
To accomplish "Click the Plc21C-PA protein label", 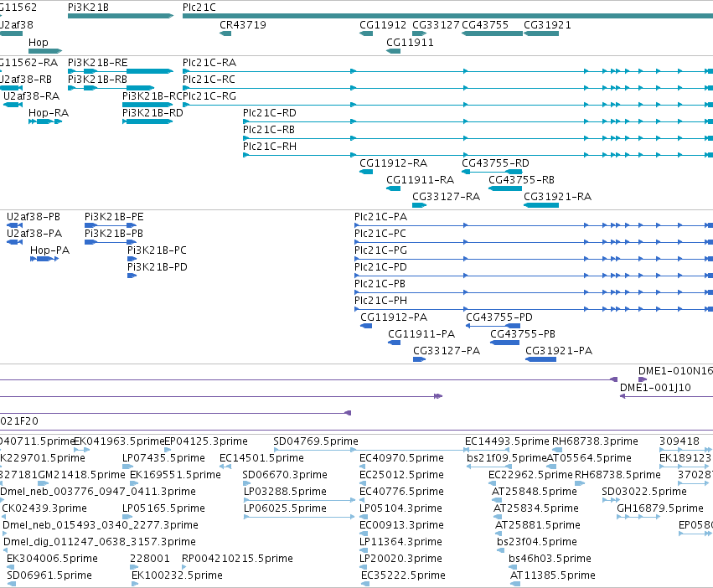I will point(380,216).
